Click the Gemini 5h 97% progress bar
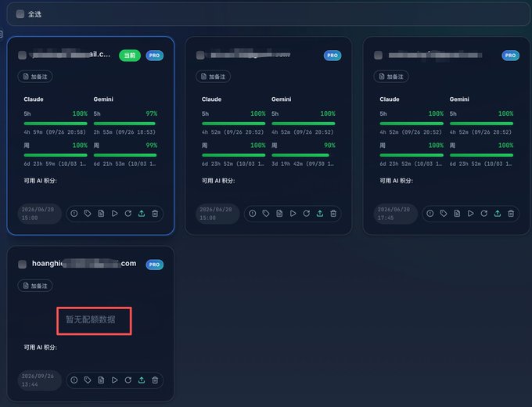Screen dimensions: 532x407 click(124, 124)
